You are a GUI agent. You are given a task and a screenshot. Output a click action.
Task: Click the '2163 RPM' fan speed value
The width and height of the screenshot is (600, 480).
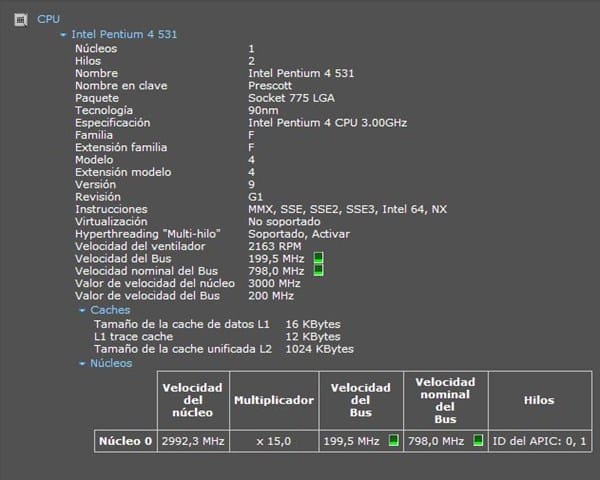pyautogui.click(x=274, y=246)
